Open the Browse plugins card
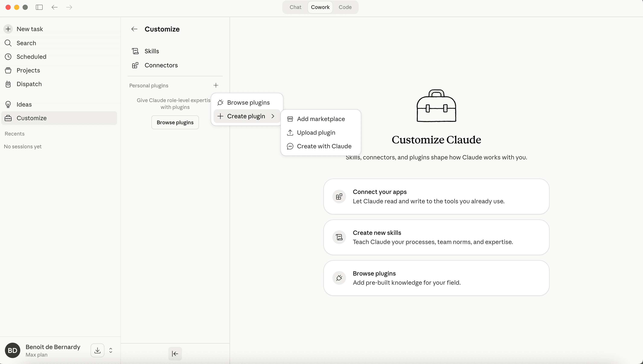The image size is (643, 364). 436,278
